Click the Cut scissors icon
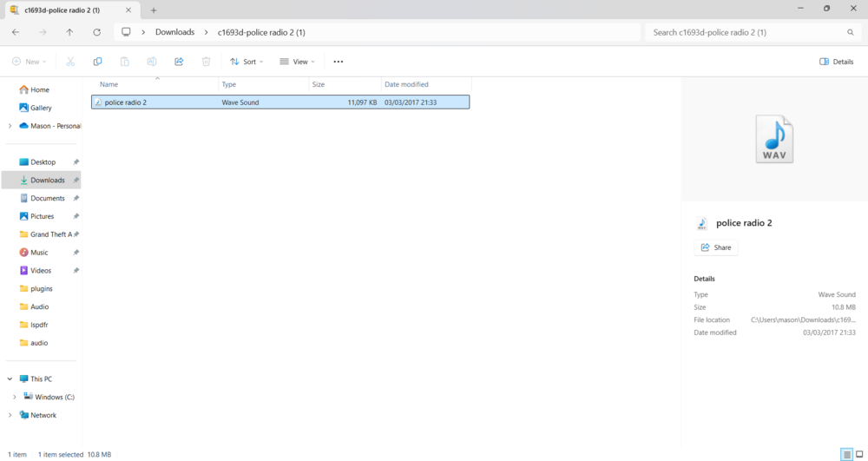This screenshot has width=868, height=461. point(70,62)
